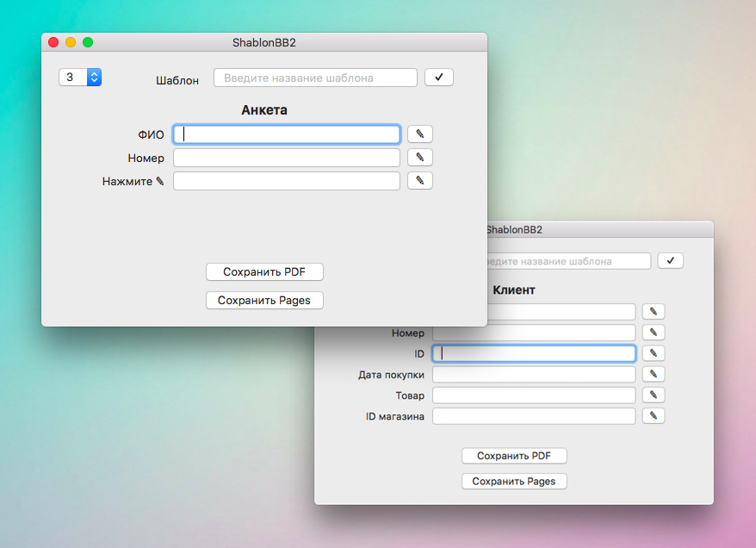Click Сохранить PDF in the Анкета window

pos(264,272)
